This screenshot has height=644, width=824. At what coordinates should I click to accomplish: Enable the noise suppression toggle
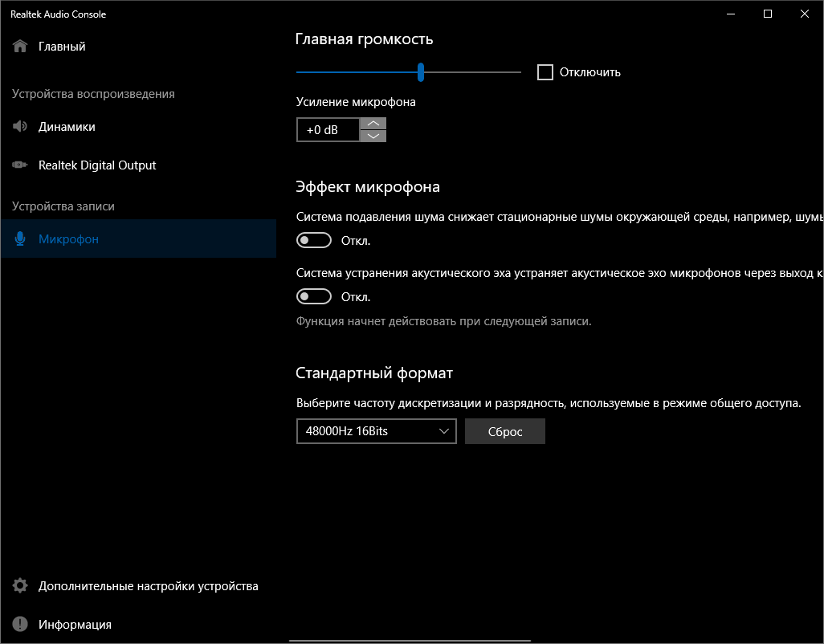point(314,240)
